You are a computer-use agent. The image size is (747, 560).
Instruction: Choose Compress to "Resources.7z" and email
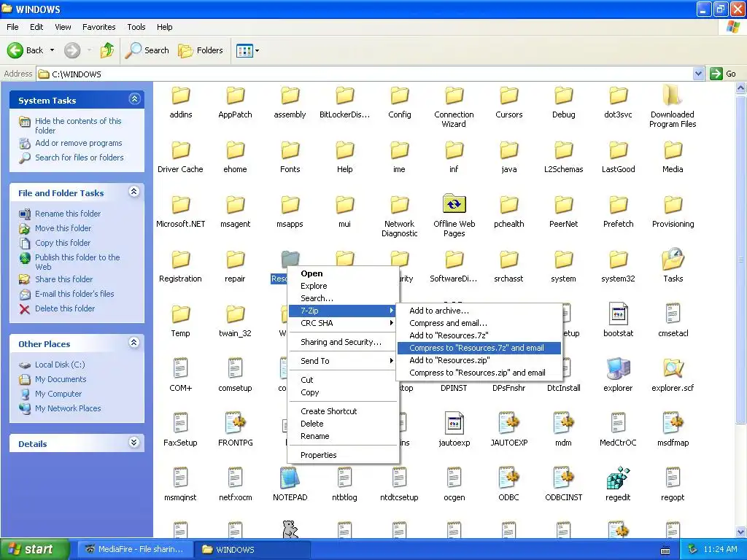[479, 348]
